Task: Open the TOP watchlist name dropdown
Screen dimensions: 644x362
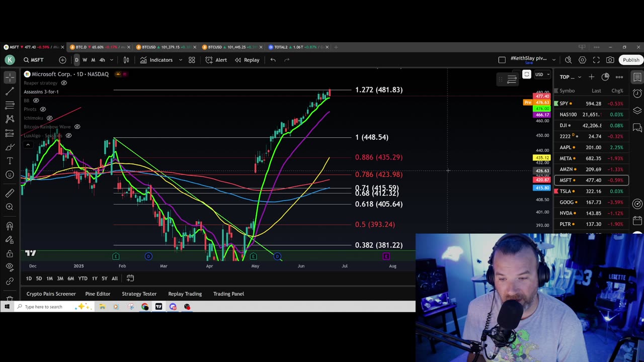Action: 570,77
